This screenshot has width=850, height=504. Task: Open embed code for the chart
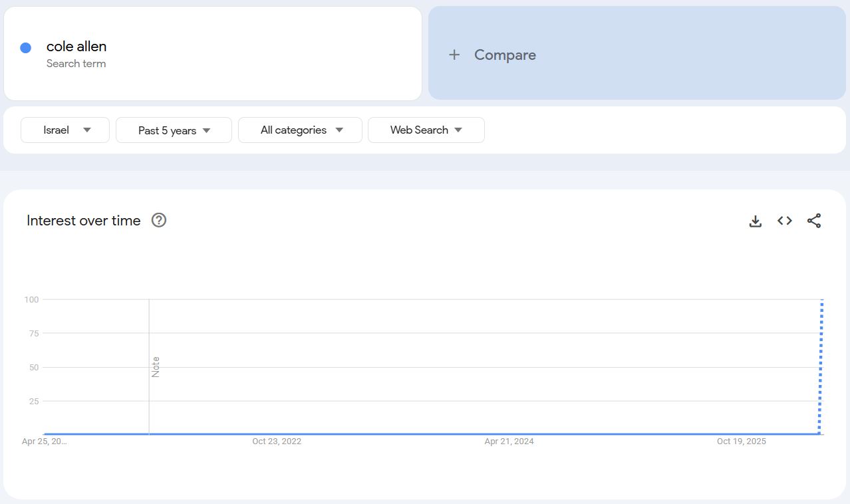[785, 221]
